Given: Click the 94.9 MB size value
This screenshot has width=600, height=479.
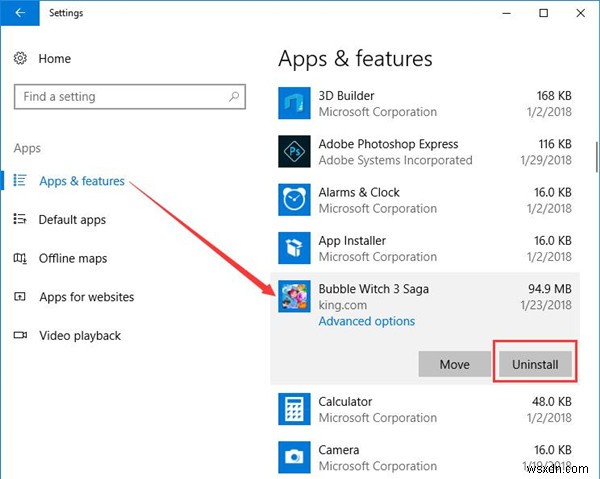Looking at the screenshot, I should pos(550,288).
